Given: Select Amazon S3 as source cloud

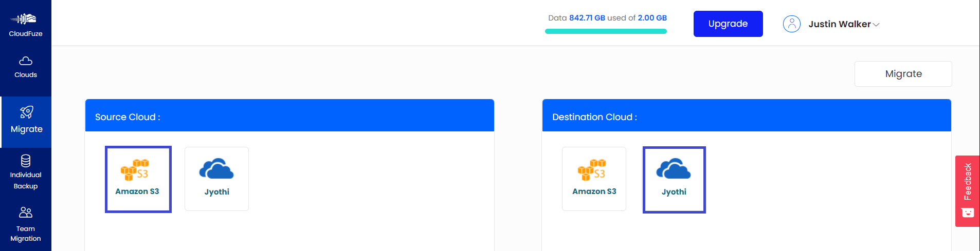Looking at the screenshot, I should [x=138, y=179].
